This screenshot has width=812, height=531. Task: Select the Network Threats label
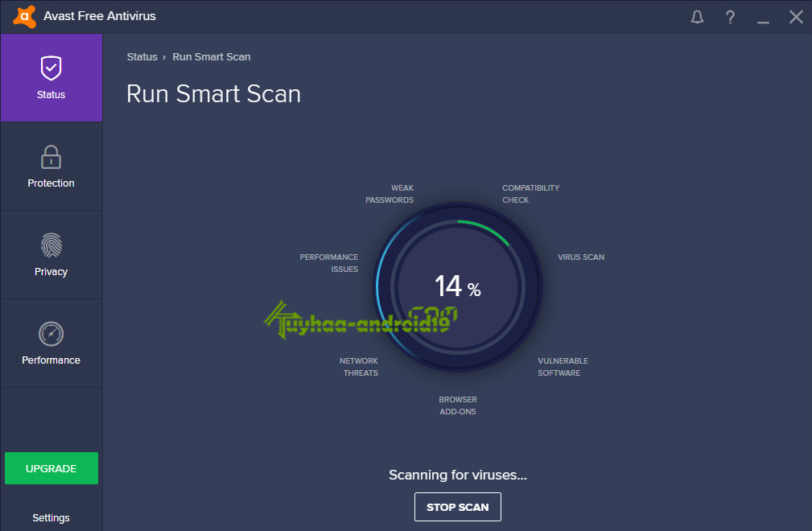[358, 366]
